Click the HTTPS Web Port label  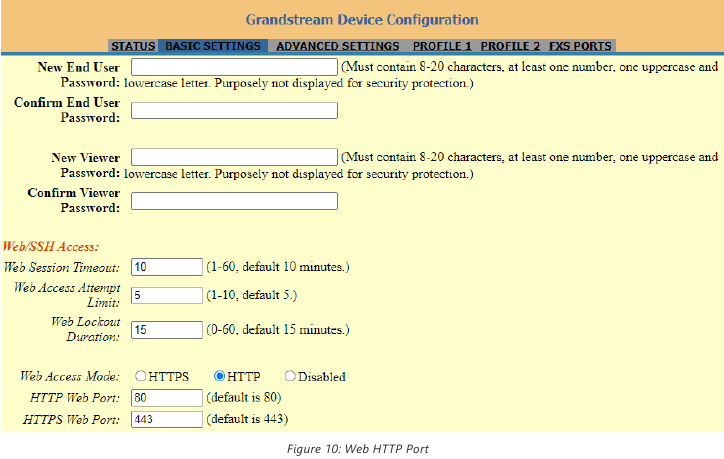(x=71, y=419)
